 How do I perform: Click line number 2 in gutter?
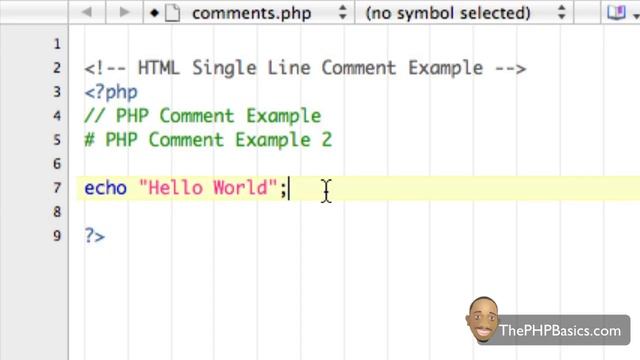(x=57, y=68)
